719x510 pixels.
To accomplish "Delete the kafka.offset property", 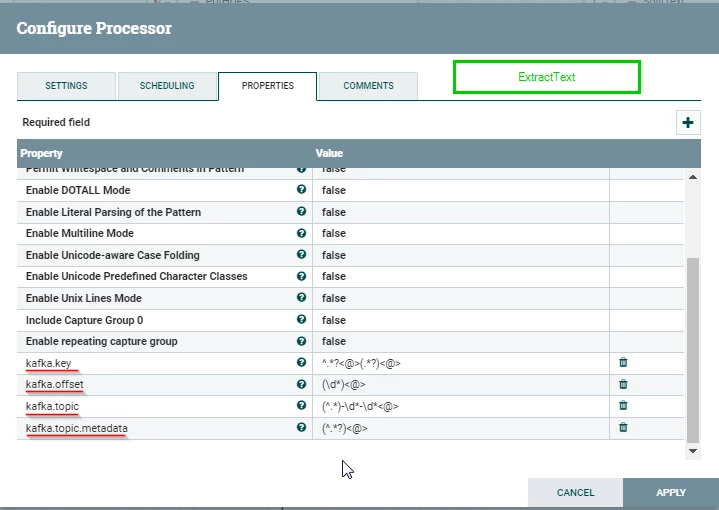I will (x=623, y=384).
